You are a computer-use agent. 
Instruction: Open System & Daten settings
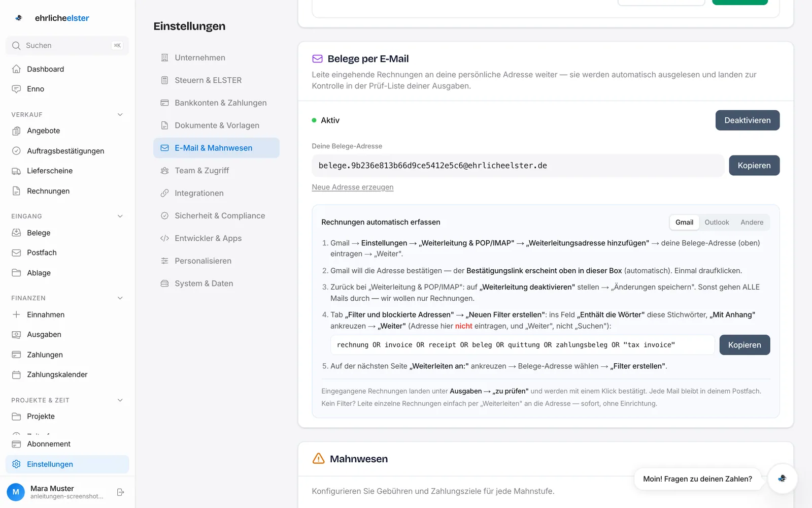216,283
